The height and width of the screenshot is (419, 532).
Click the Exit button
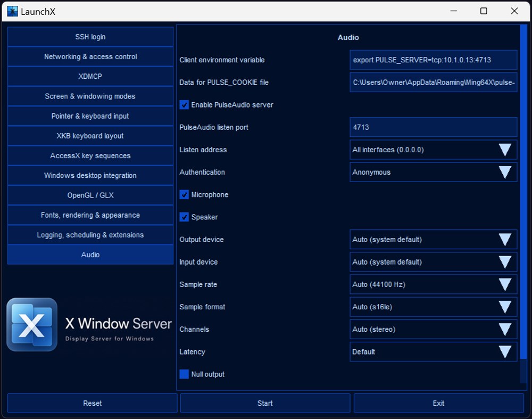pyautogui.click(x=439, y=403)
